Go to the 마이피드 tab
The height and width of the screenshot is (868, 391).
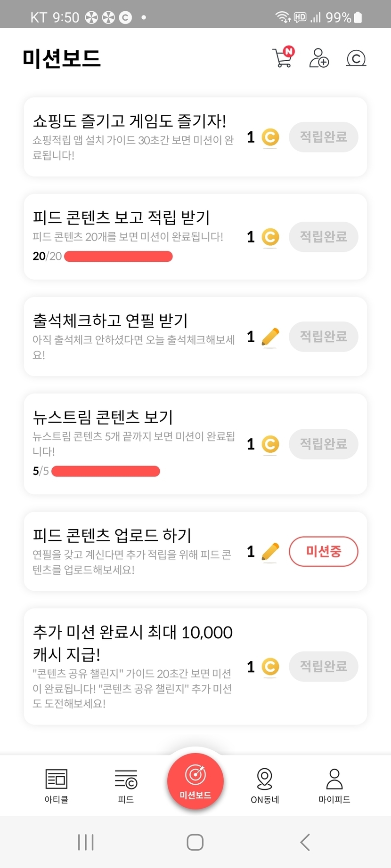(x=334, y=786)
